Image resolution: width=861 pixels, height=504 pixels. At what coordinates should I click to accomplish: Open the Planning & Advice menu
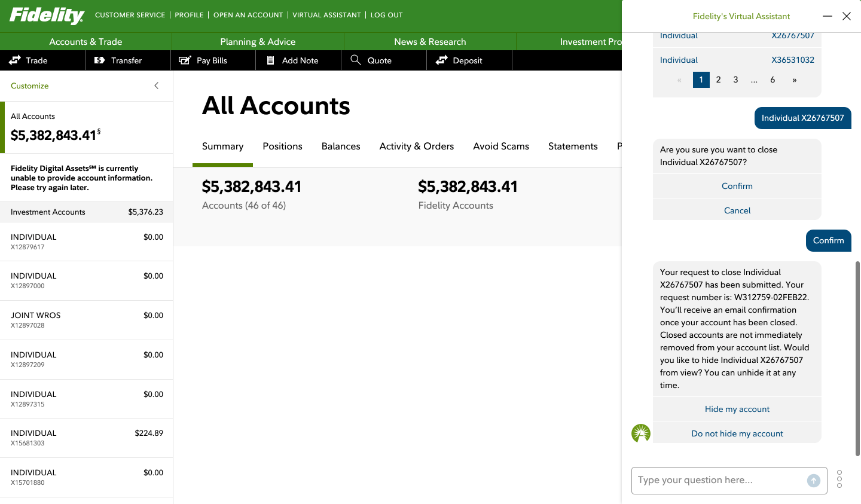258,42
